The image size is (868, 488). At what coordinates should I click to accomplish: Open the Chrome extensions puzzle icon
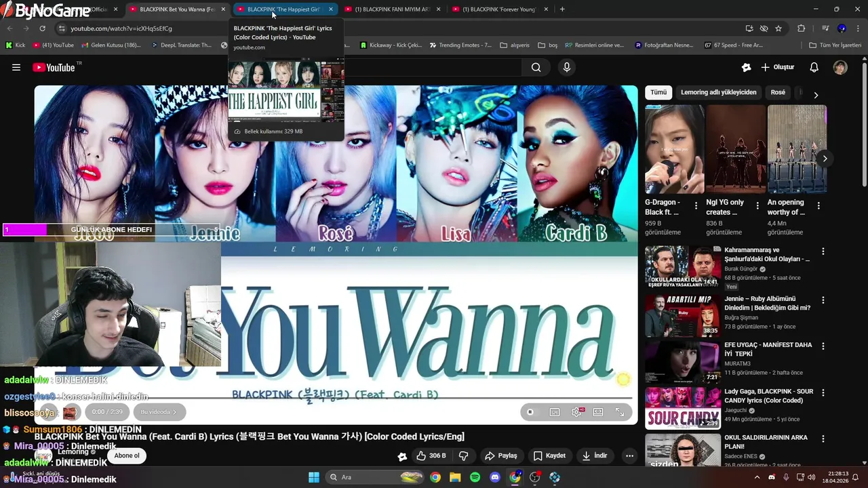tap(801, 28)
